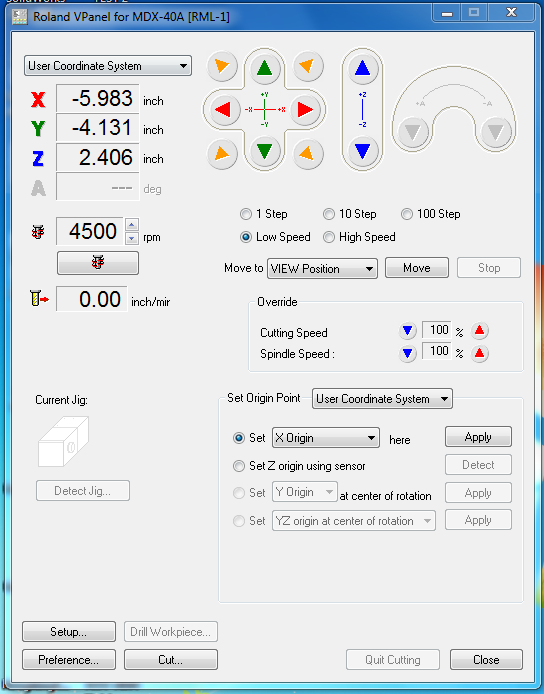Close the VPanel window with X
Image resolution: width=544 pixels, height=694 pixels.
click(511, 12)
